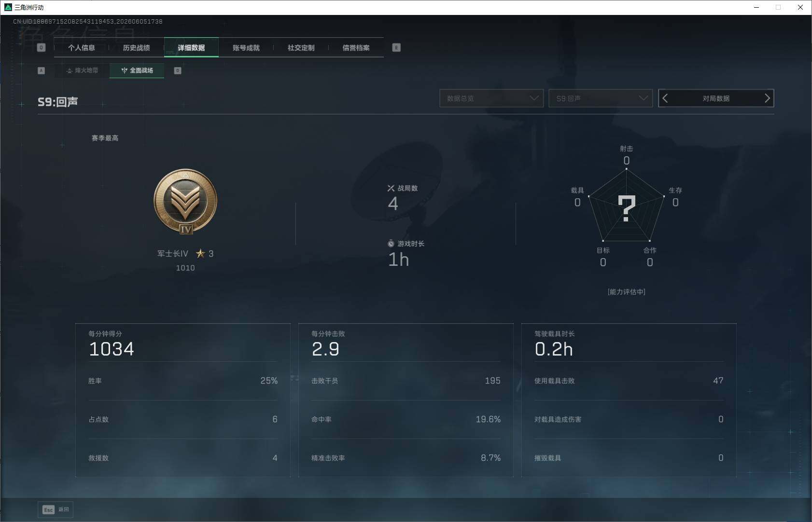The width and height of the screenshot is (812, 522).
Task: Click the 三角洲行动 title bar app icon
Action: (8, 7)
